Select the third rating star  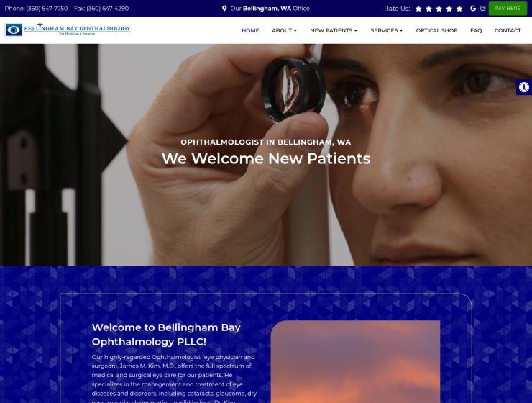coord(439,9)
